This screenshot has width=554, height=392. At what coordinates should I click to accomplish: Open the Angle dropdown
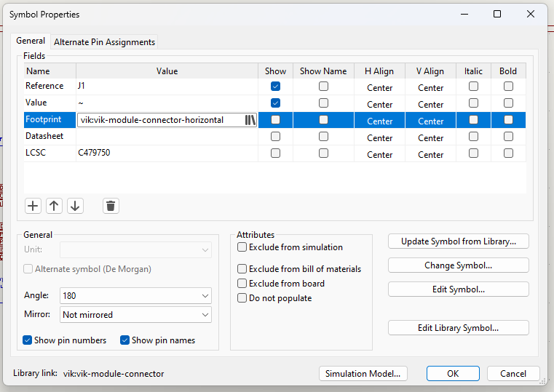tap(135, 296)
